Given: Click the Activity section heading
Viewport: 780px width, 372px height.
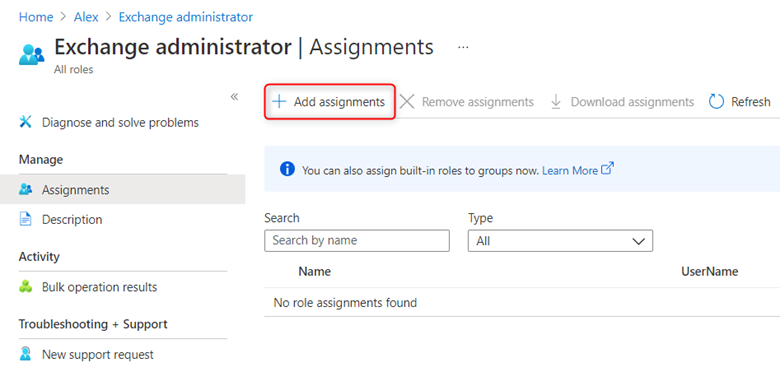Looking at the screenshot, I should (39, 257).
